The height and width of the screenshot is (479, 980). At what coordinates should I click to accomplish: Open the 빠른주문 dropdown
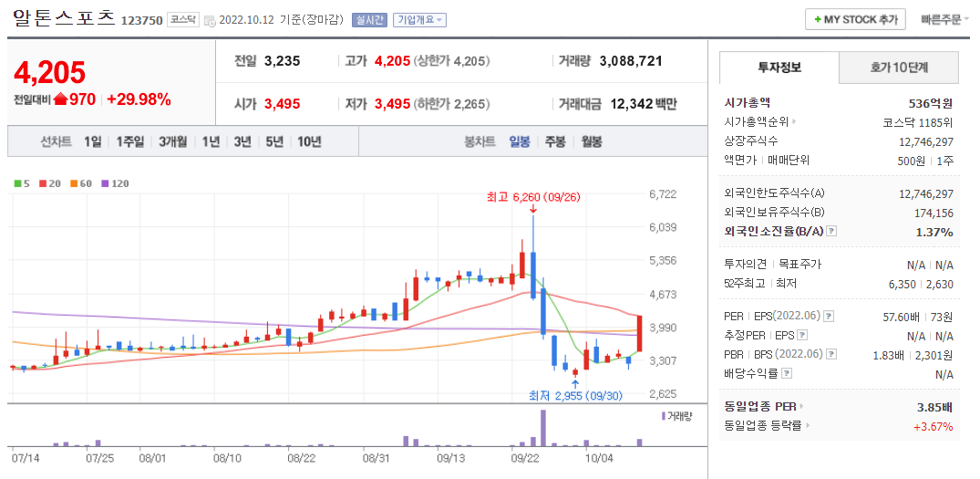[945, 19]
